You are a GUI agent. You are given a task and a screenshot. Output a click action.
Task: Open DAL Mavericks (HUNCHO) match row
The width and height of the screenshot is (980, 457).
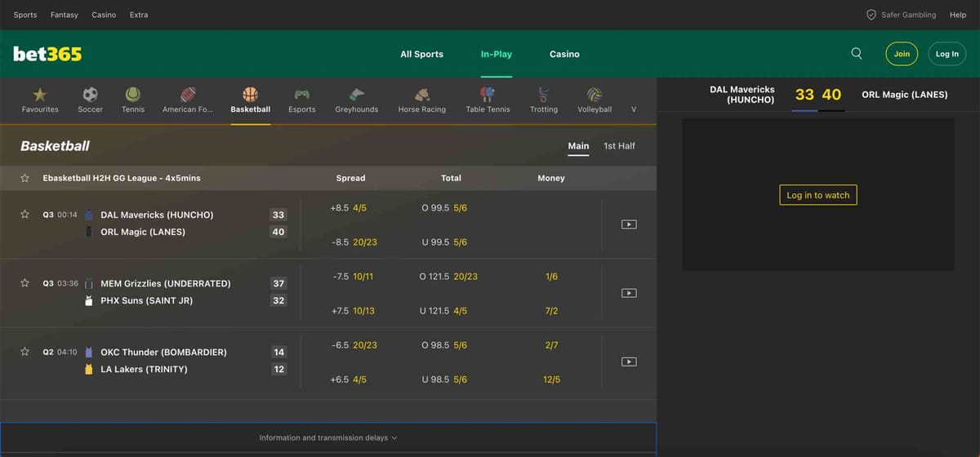(x=157, y=215)
